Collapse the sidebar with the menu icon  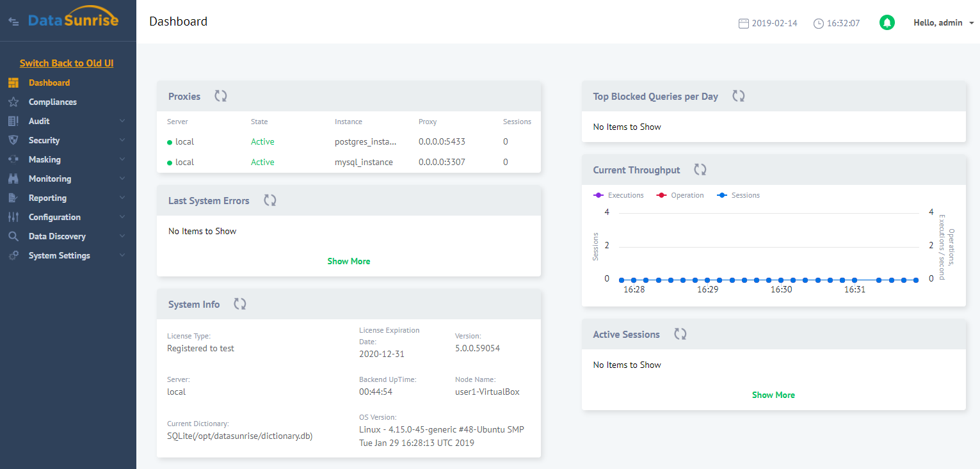pyautogui.click(x=13, y=21)
